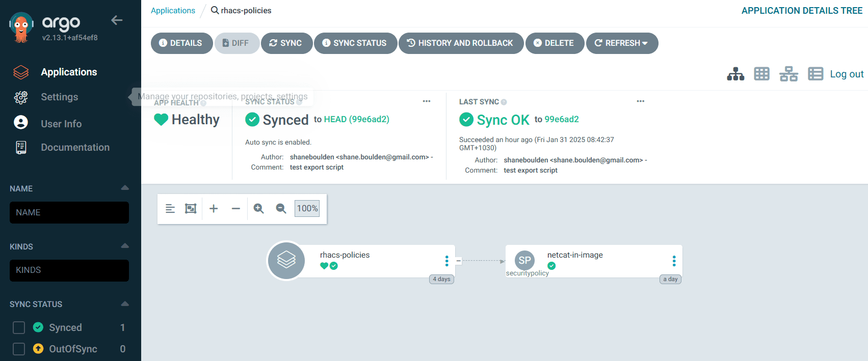Screen dimensions: 868x361
Task: Open netcat-in-image node kebab menu
Action: coord(674,261)
